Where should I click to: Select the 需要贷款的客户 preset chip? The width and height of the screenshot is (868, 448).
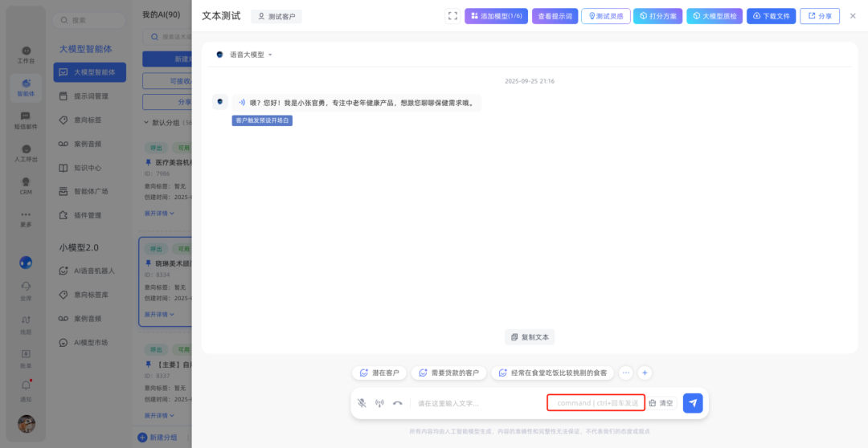[x=448, y=373]
